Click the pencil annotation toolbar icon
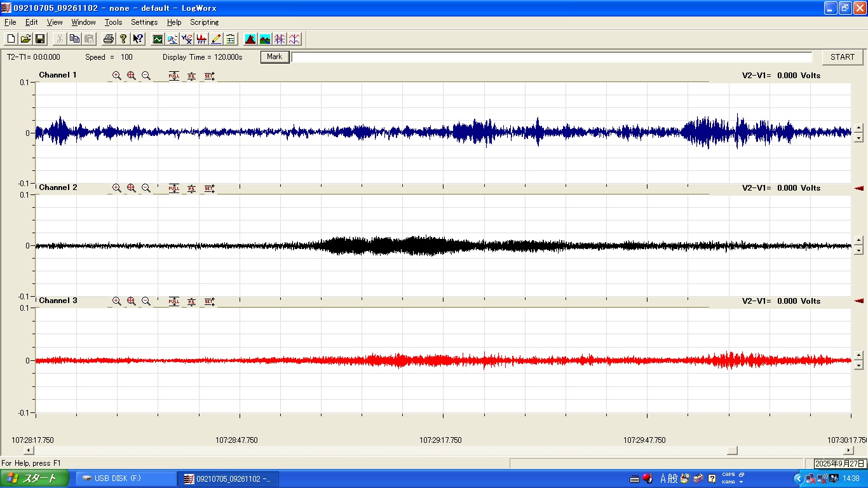This screenshot has height=488, width=868. pyautogui.click(x=216, y=39)
